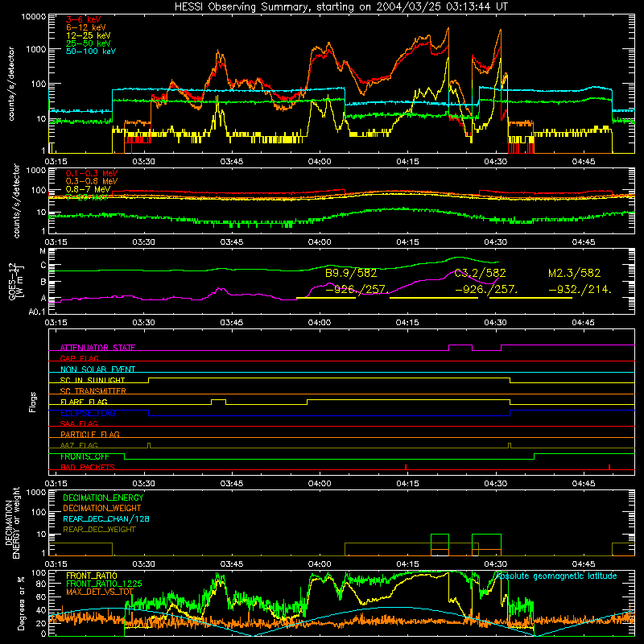Viewport: 644px width, 644px height.
Task: Click the Flags panel axis label
Action: [32, 402]
